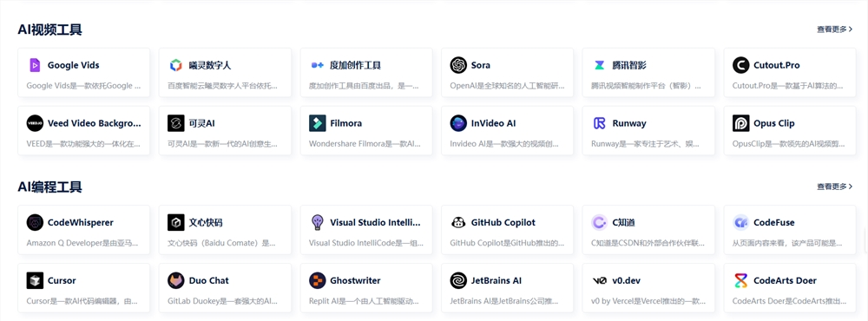Click the 腾讯智影 icon
The width and height of the screenshot is (868, 321).
(x=600, y=65)
